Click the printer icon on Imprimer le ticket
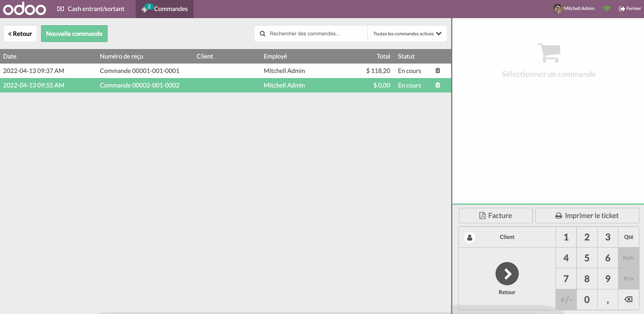This screenshot has height=314, width=644. (x=558, y=215)
